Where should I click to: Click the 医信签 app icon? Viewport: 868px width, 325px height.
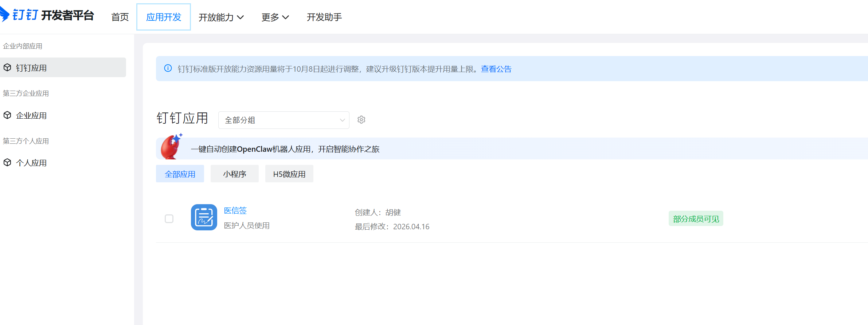[204, 217]
